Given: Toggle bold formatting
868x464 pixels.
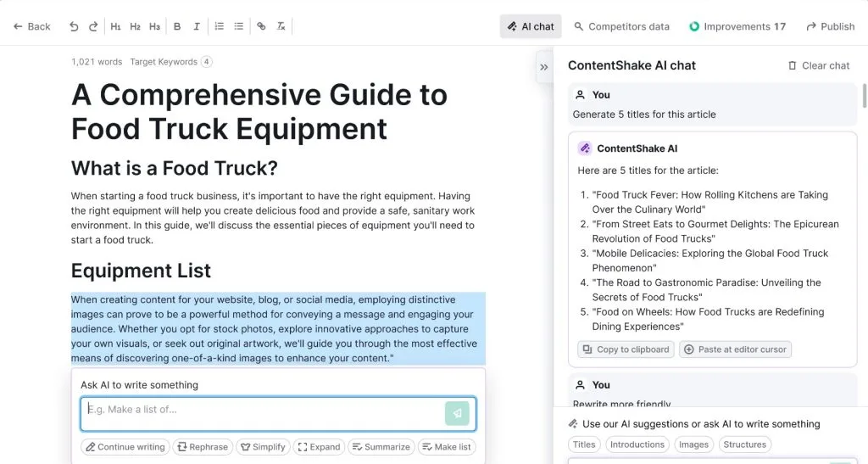Looking at the screenshot, I should tap(177, 26).
